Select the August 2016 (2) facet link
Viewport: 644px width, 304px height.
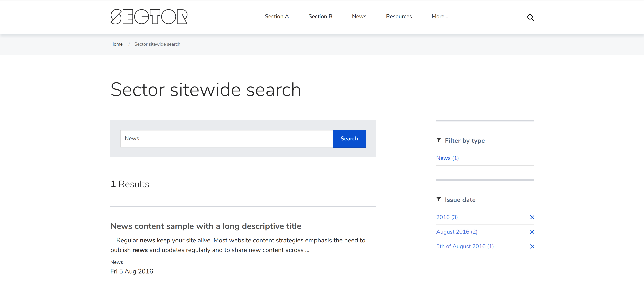coord(457,232)
